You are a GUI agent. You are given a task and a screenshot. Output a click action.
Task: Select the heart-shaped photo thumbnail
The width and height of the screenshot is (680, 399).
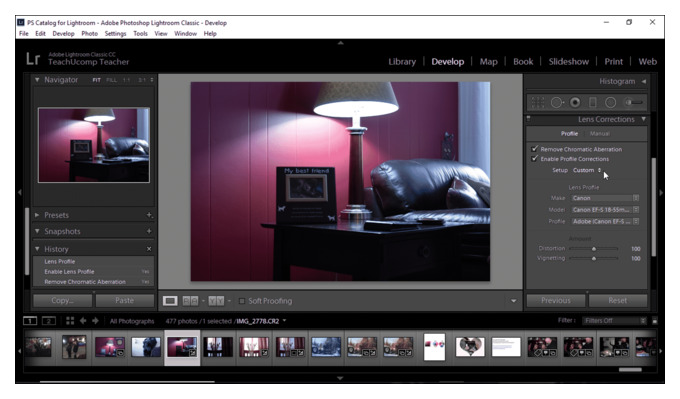[x=470, y=347]
